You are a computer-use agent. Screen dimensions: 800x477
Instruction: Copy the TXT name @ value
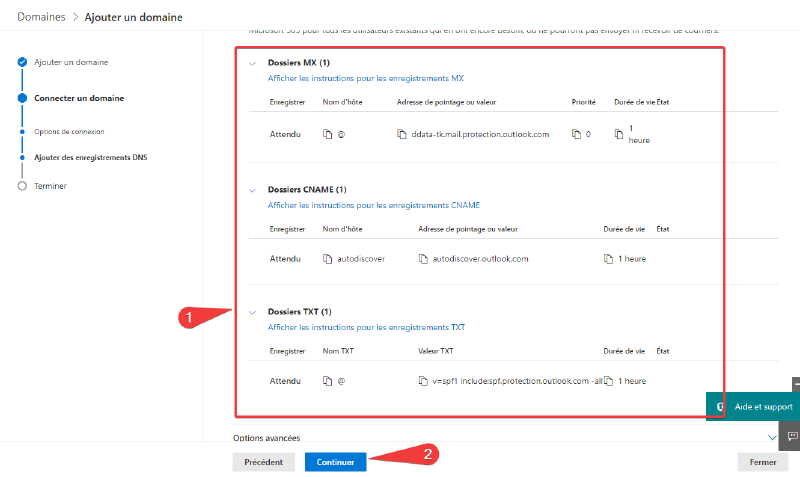point(328,381)
